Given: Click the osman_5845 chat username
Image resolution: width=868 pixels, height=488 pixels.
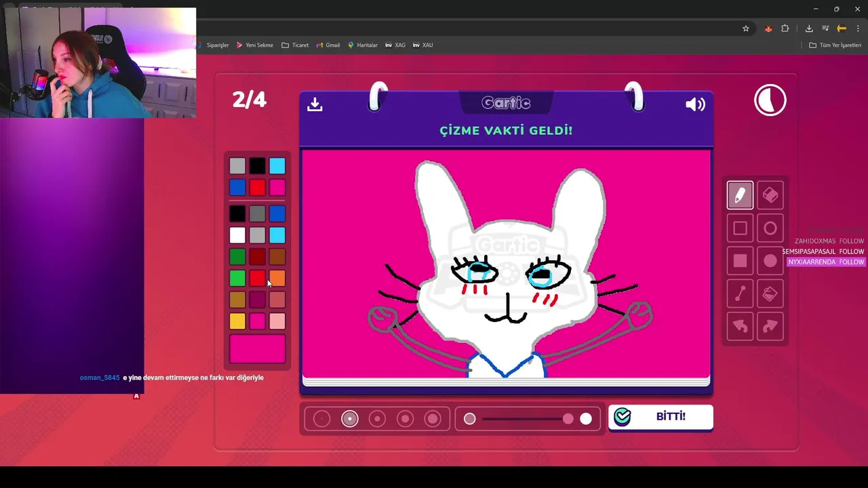Looking at the screenshot, I should coord(100,378).
